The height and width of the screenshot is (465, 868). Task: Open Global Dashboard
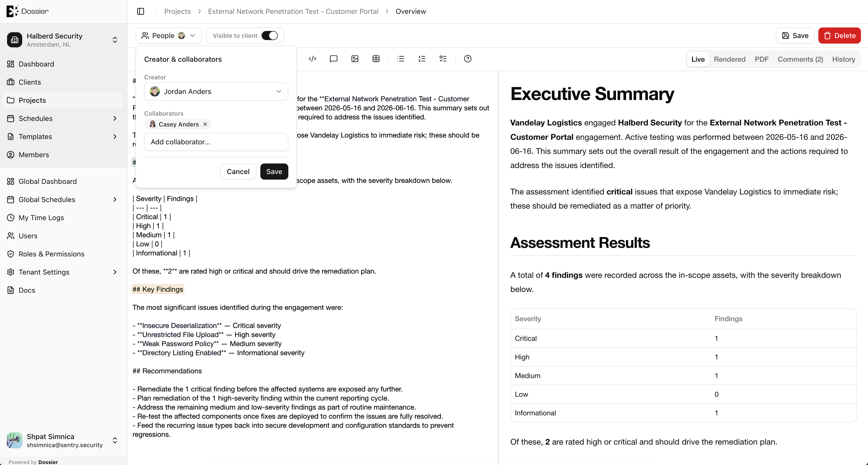[x=63, y=181]
